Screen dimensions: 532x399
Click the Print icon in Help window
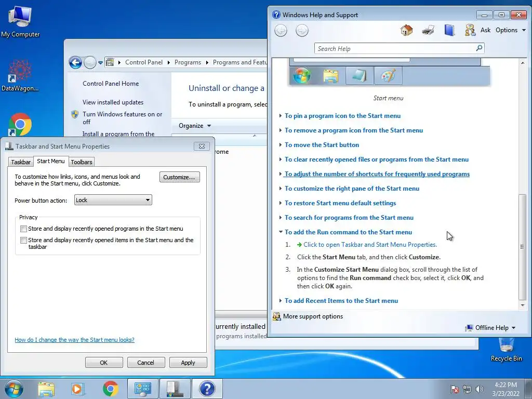click(428, 30)
